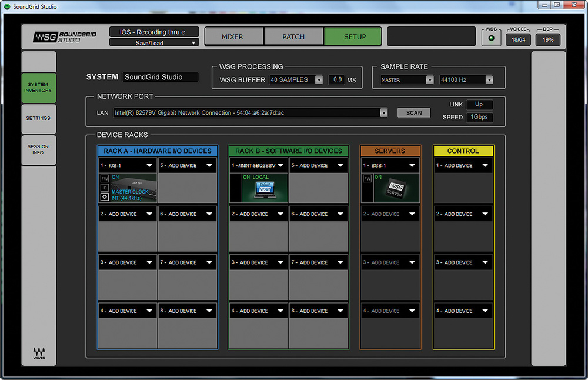Open the Session Info page

coord(39,149)
